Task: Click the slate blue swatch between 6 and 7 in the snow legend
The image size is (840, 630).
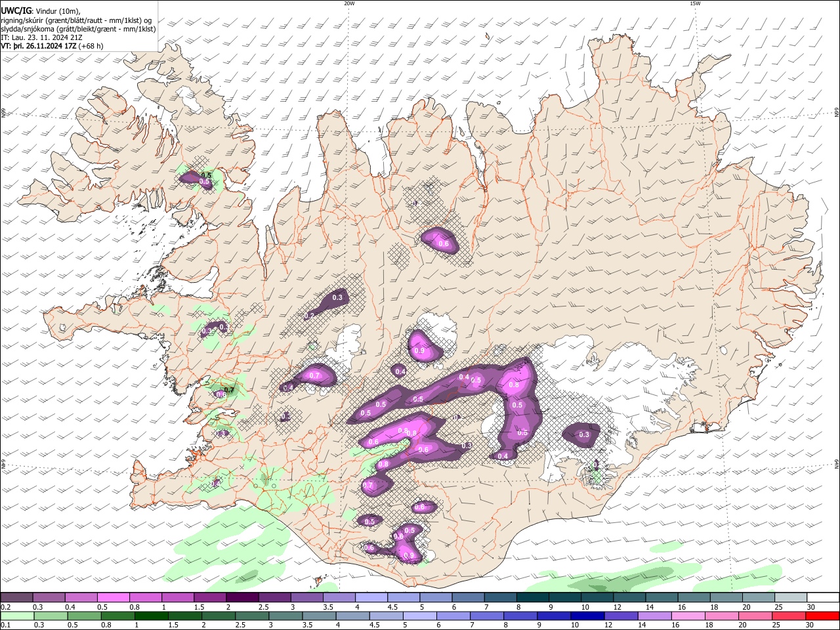Action: tap(467, 598)
